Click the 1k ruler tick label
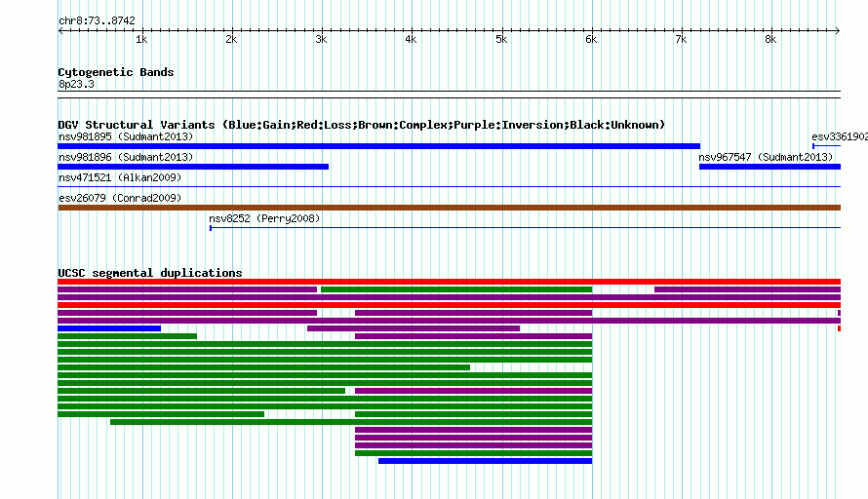The height and width of the screenshot is (499, 868). [141, 39]
